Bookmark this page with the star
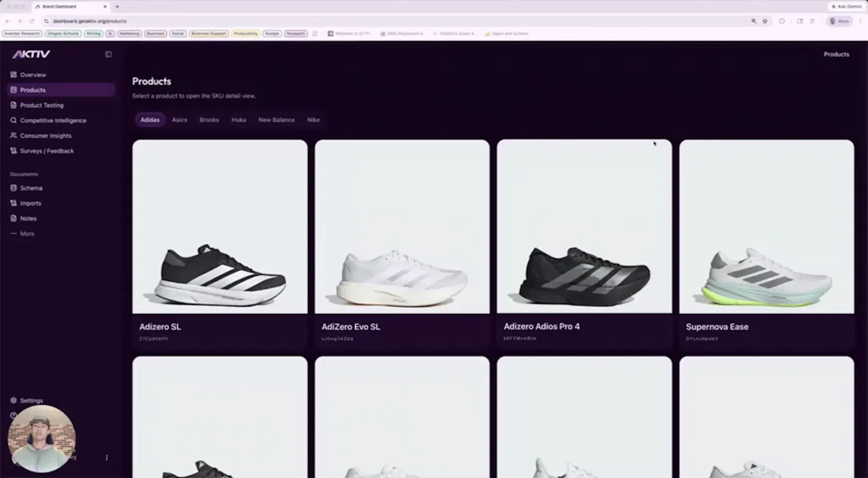This screenshot has width=868, height=478. click(765, 21)
